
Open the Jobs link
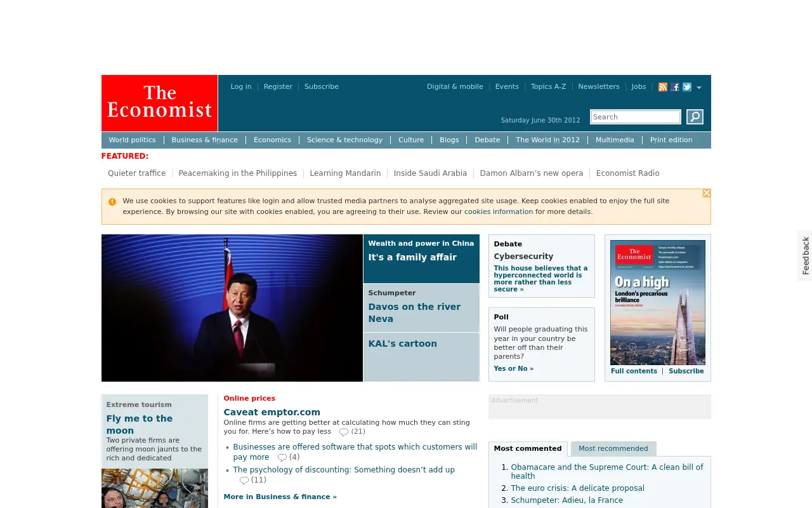[x=639, y=86]
